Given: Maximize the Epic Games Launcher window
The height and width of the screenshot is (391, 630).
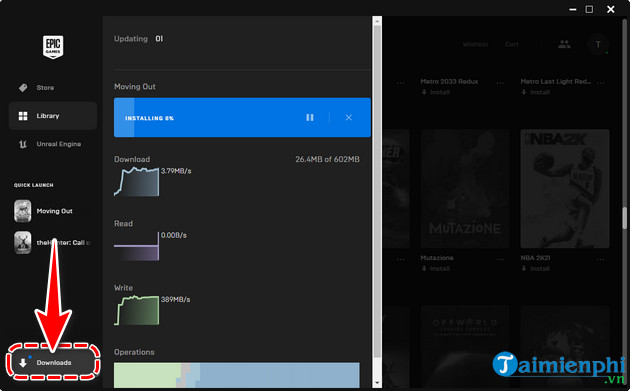Looking at the screenshot, I should click(589, 9).
